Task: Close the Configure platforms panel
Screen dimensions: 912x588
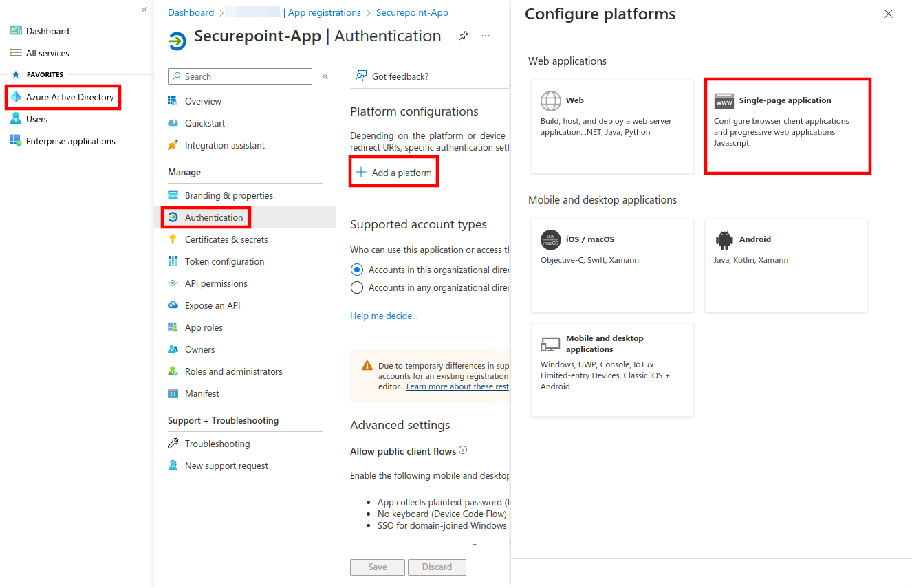Action: tap(889, 14)
